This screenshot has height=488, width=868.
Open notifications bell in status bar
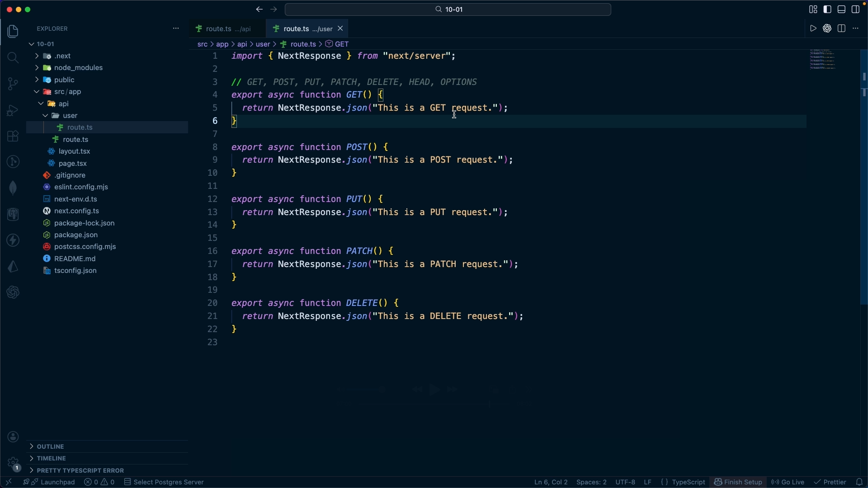tap(859, 482)
